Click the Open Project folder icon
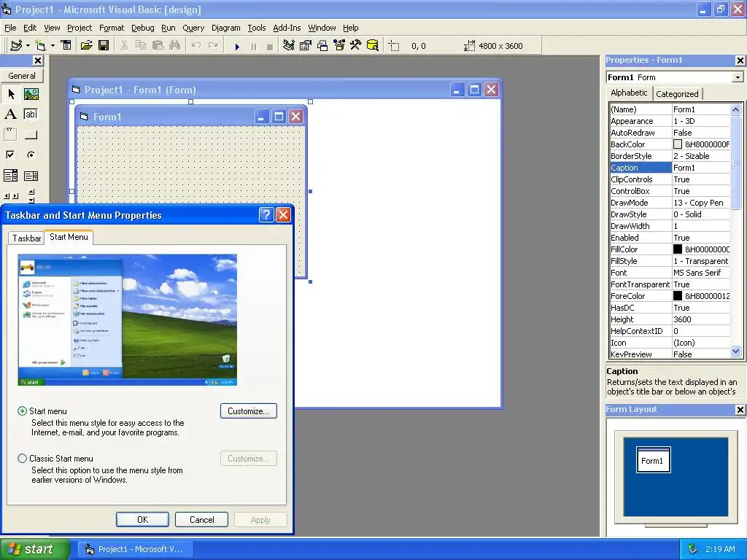This screenshot has height=560, width=747. point(86,45)
